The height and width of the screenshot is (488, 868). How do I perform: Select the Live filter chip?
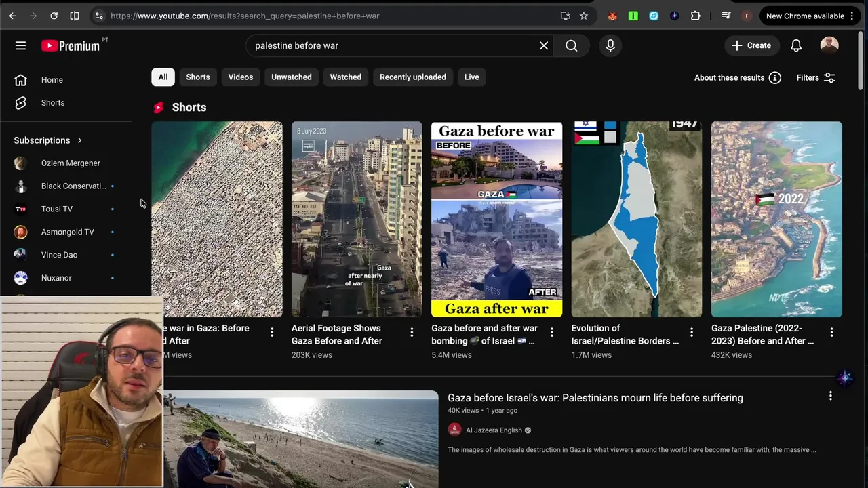point(472,77)
